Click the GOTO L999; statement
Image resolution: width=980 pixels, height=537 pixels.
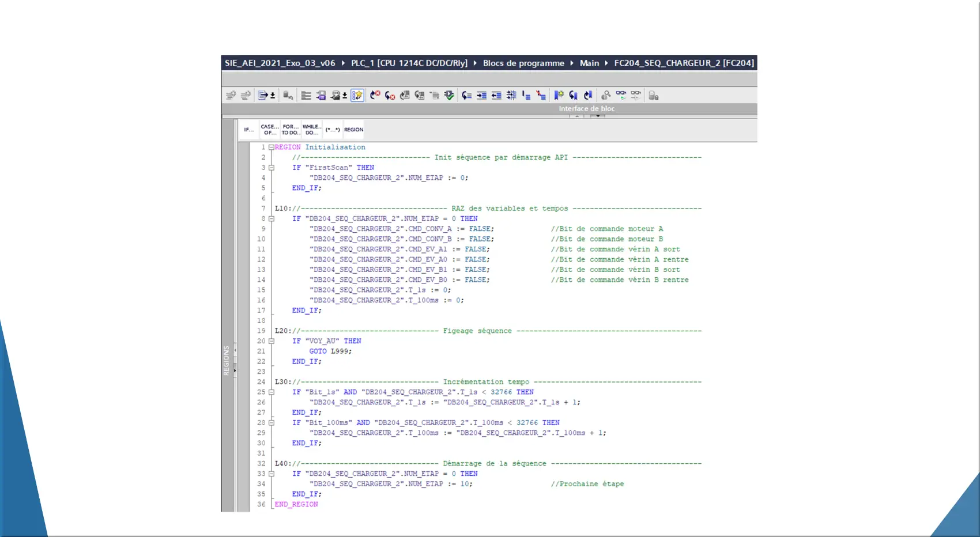pos(330,351)
